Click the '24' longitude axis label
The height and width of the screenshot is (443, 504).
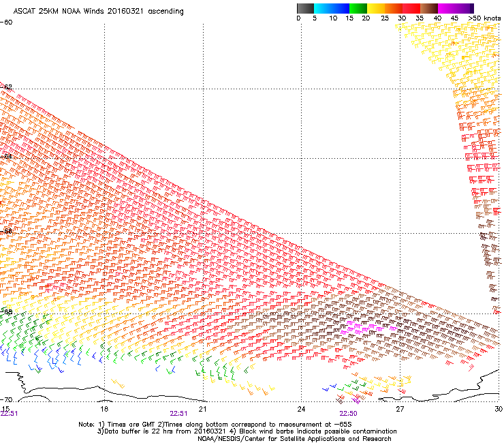click(301, 409)
